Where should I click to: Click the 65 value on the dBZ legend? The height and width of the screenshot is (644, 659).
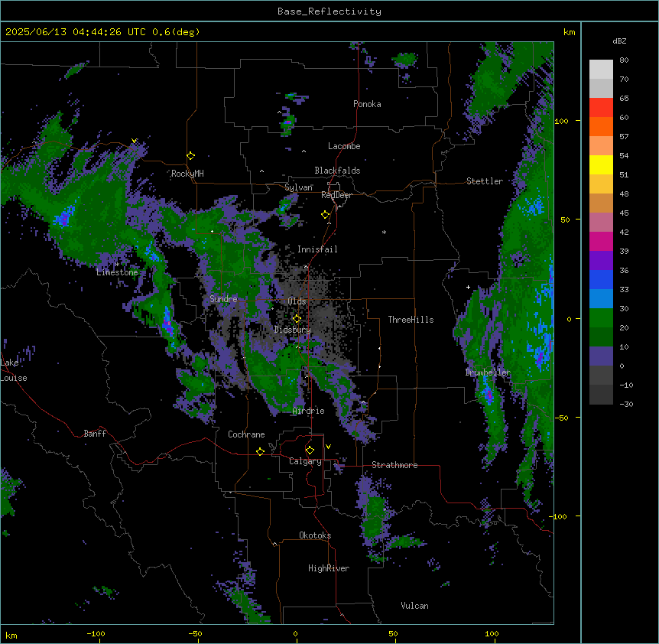click(624, 99)
